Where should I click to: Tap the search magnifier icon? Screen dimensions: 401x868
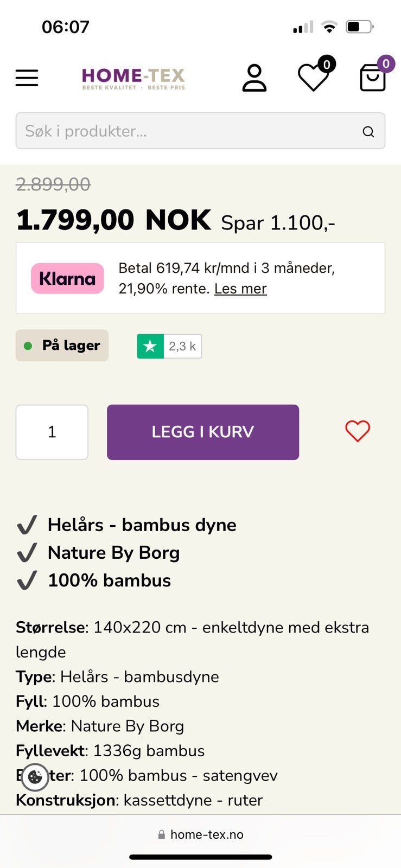tap(368, 132)
